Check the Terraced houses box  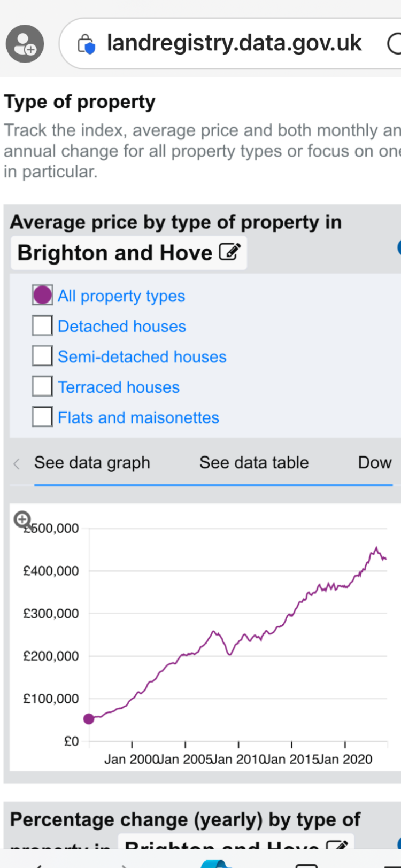(x=42, y=386)
